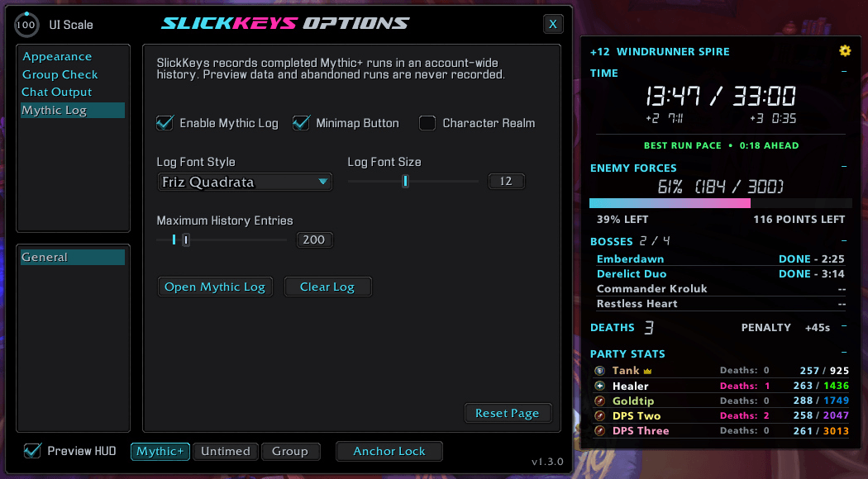This screenshot has height=479, width=868.
Task: Uncheck the Minimap Button checkbox
Action: (x=301, y=123)
